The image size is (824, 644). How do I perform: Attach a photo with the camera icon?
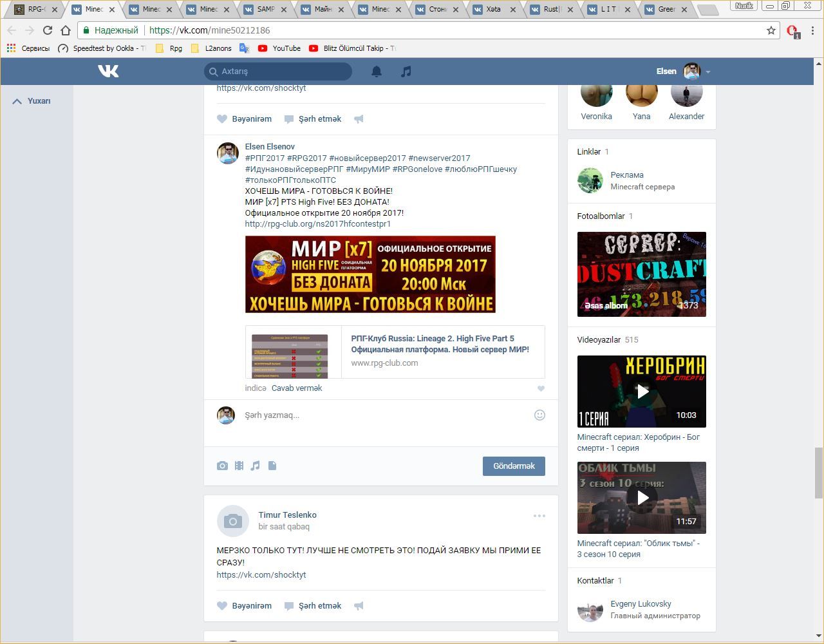[x=222, y=466]
